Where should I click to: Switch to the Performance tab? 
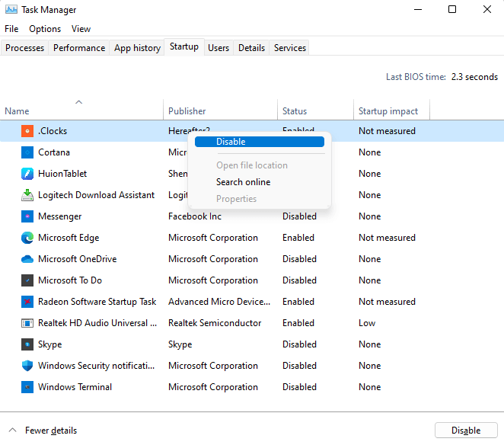click(79, 48)
